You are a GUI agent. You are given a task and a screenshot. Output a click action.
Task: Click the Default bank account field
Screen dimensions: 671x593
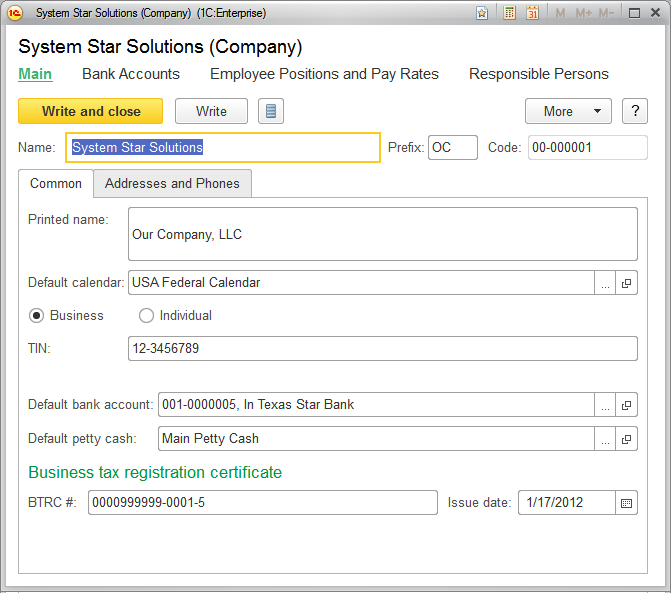[376, 405]
